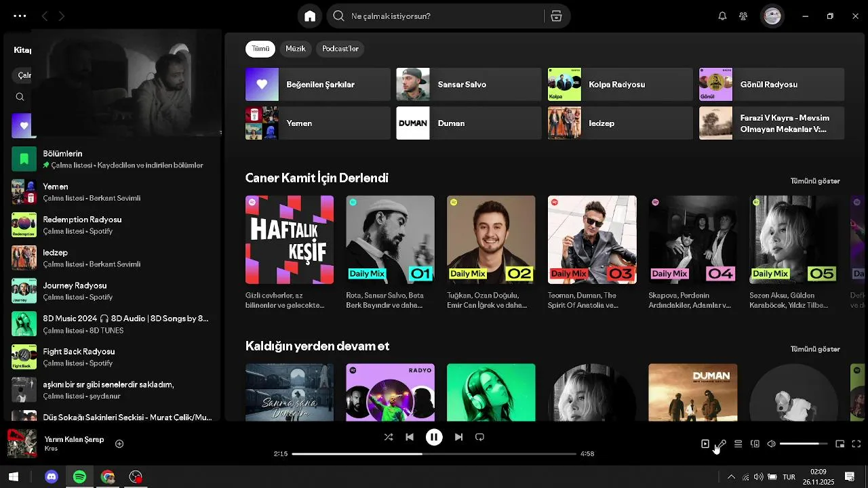Skip to the next track
This screenshot has height=488, width=868.
458,437
